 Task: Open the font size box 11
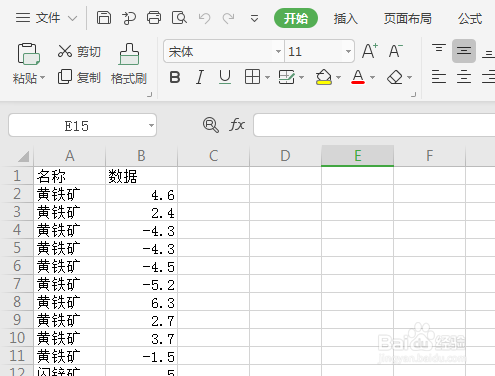(x=319, y=51)
